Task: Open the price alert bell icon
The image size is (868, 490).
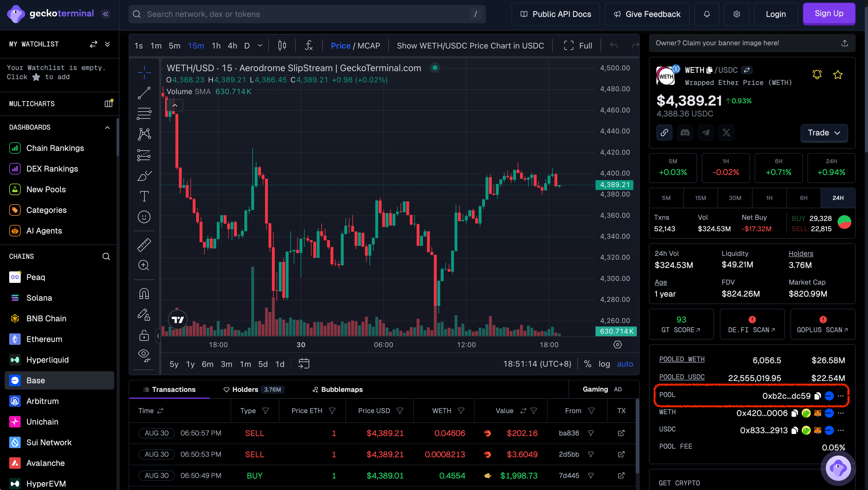Action: (x=817, y=75)
